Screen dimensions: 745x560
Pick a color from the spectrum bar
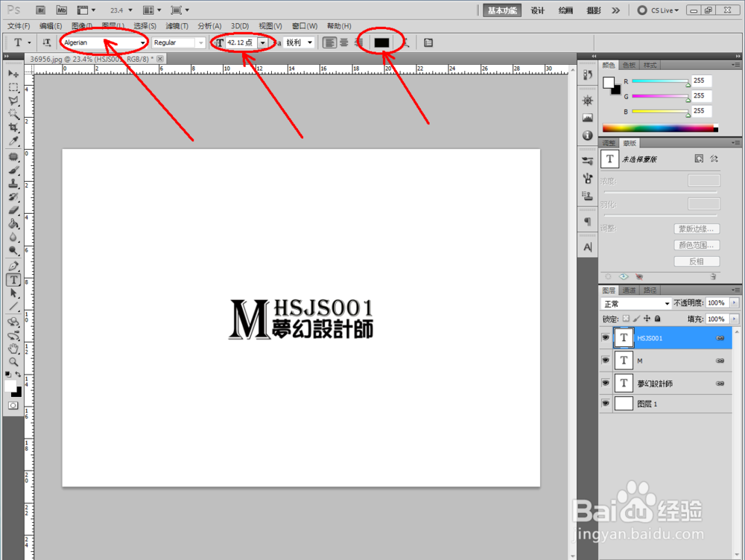pyautogui.click(x=660, y=128)
